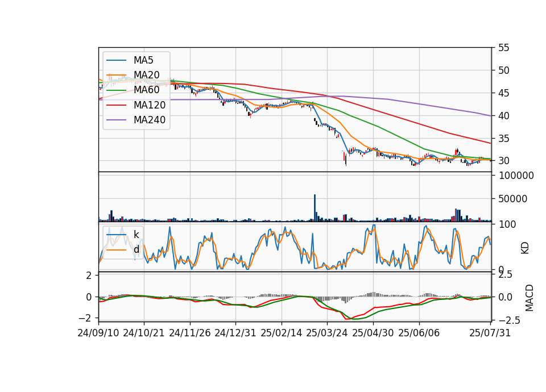Viewport: 546px width, 392px height.
Task: Click the price axis value 55
Action: click(x=503, y=48)
